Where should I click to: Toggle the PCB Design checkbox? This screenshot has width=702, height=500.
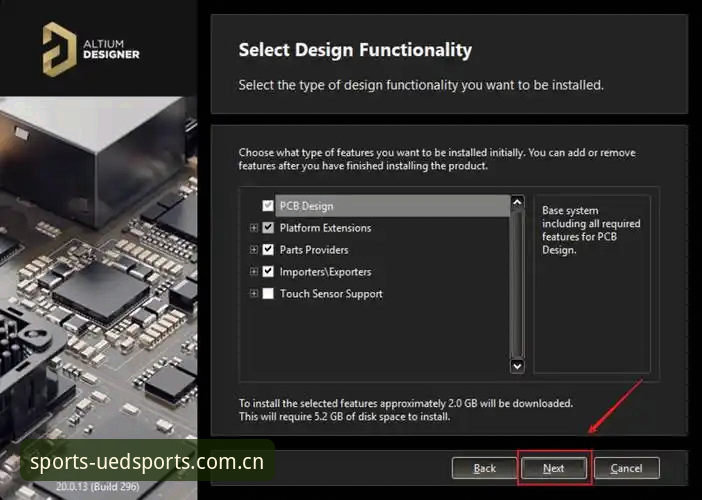point(268,205)
